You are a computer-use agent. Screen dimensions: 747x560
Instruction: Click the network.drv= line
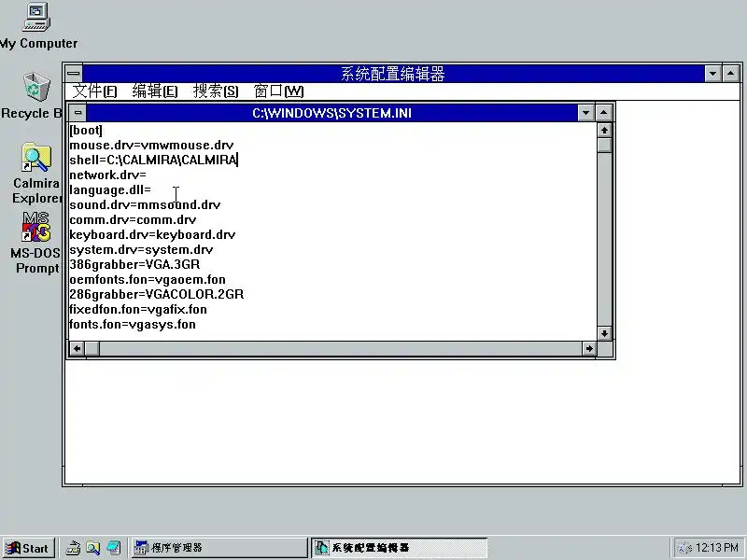coord(107,175)
